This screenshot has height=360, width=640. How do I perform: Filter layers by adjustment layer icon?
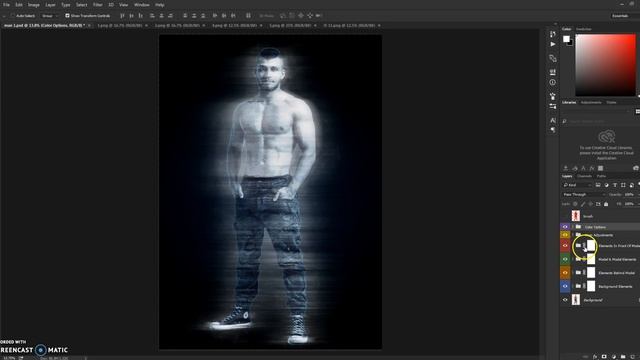pyautogui.click(x=606, y=185)
